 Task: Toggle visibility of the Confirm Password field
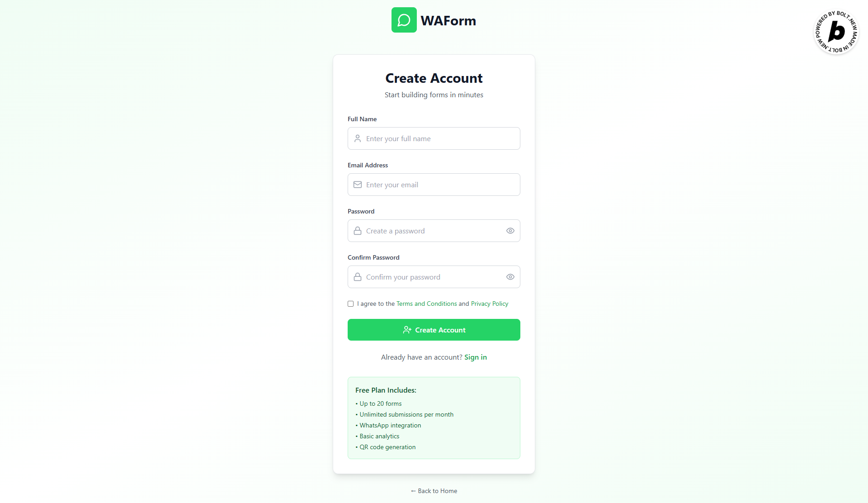510,277
